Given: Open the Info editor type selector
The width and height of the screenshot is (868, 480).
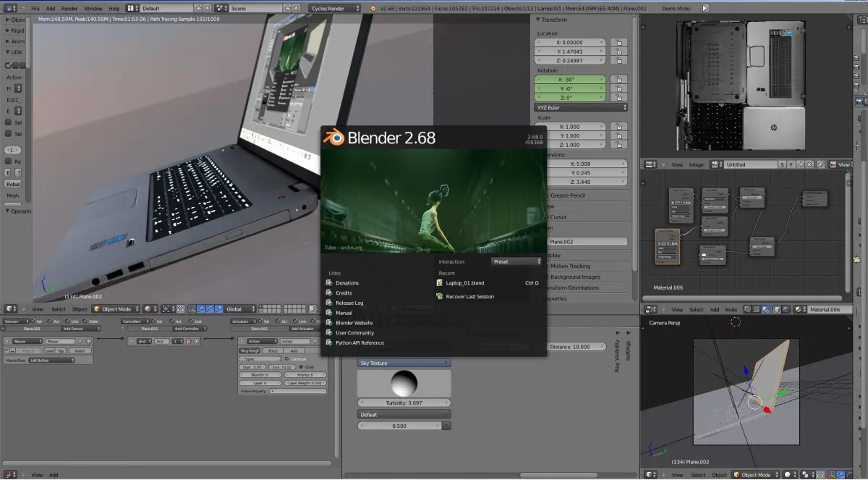Looking at the screenshot, I should tap(10, 8).
